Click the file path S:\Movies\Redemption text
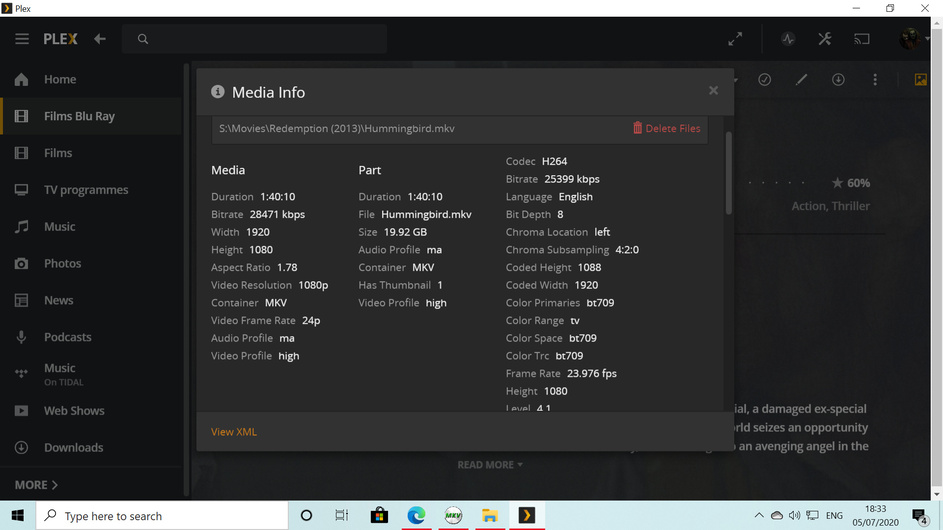This screenshot has height=530, width=943. pyautogui.click(x=337, y=128)
